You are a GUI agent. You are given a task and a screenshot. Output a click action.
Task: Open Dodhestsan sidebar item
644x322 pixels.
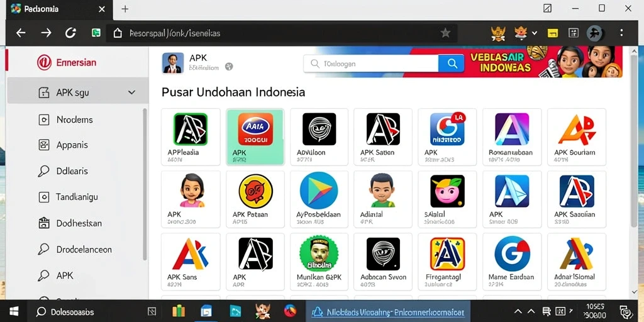coord(69,223)
